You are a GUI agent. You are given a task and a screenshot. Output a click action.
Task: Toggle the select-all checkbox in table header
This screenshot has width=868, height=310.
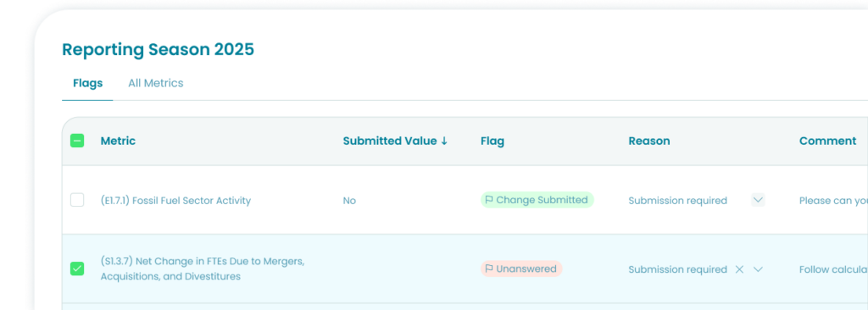pos(77,141)
